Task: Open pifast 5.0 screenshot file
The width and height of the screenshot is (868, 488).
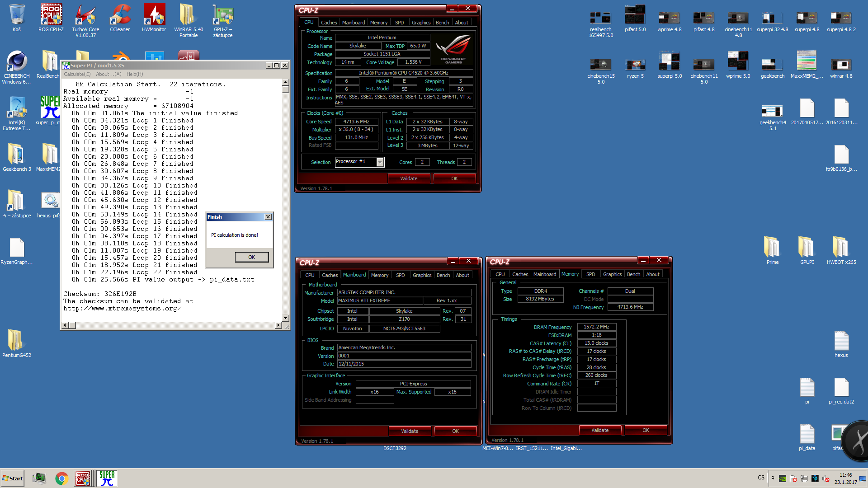Action: tap(635, 18)
